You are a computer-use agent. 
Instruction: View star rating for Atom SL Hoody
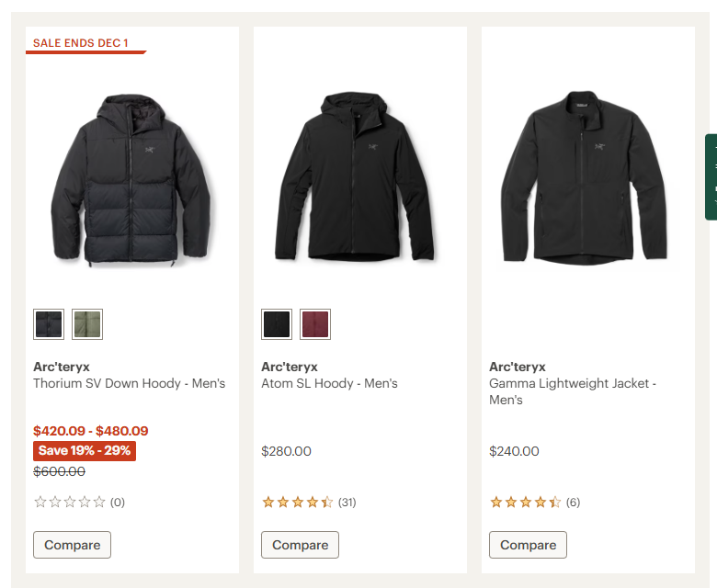click(x=298, y=503)
